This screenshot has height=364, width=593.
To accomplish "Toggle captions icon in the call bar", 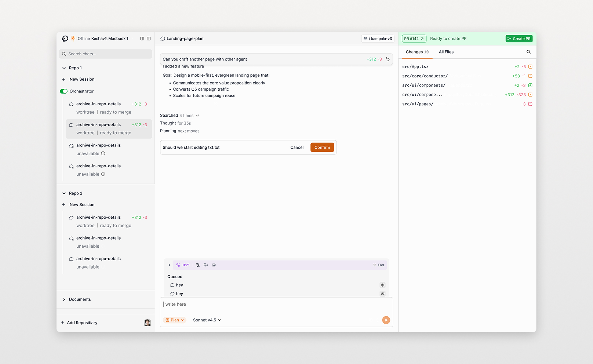I will (214, 265).
